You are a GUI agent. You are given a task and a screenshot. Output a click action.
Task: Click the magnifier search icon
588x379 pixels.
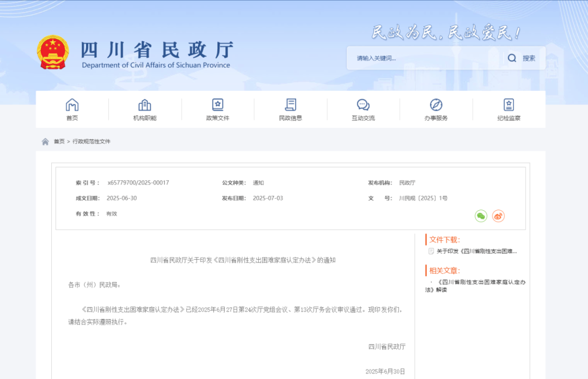(x=512, y=58)
